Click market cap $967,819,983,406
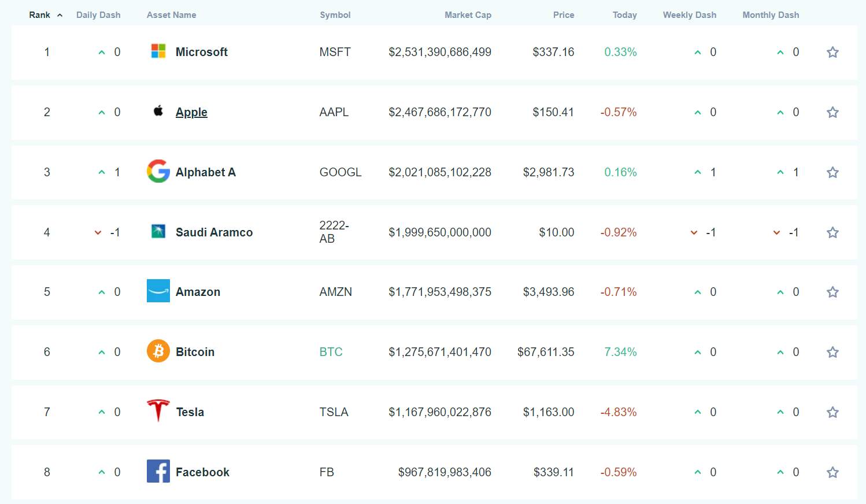The image size is (866, 504). (445, 472)
